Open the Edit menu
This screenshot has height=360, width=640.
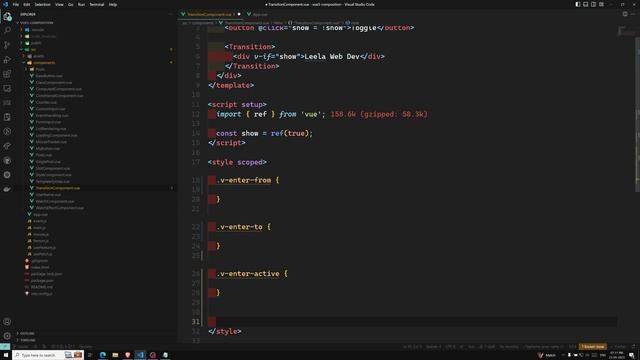pyautogui.click(x=27, y=4)
